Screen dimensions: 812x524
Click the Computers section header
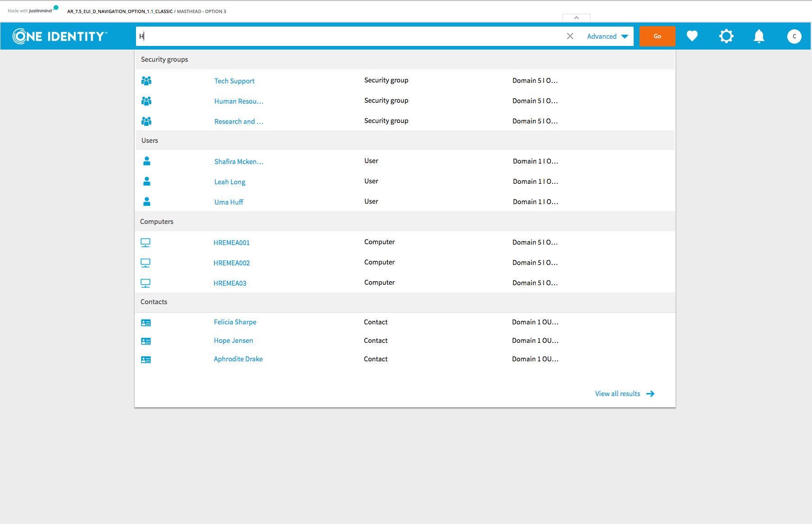[x=405, y=222]
